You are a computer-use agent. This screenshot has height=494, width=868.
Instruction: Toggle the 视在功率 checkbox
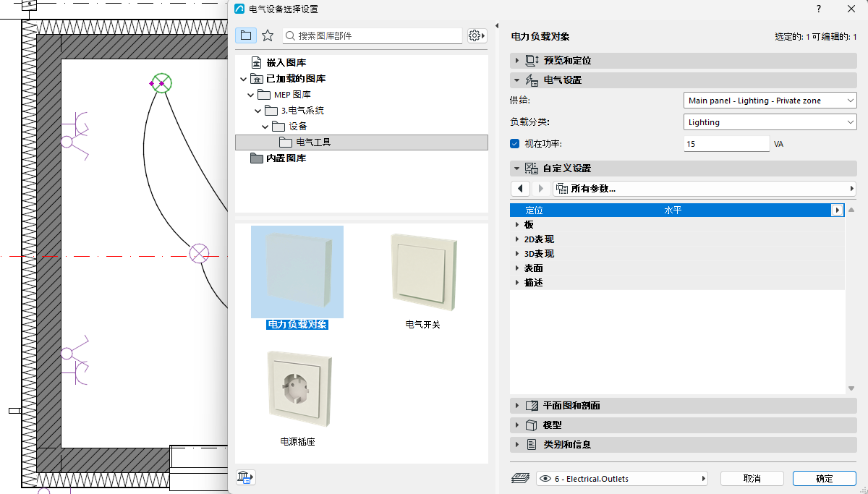click(515, 144)
